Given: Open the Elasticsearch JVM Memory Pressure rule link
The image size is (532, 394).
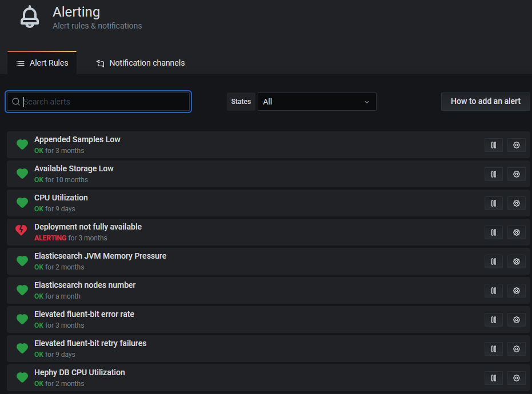Looking at the screenshot, I should [x=100, y=256].
